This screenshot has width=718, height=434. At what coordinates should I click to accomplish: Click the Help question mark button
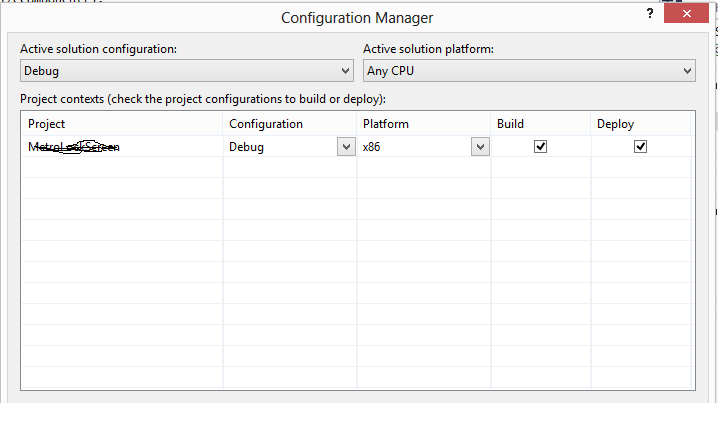coord(651,14)
